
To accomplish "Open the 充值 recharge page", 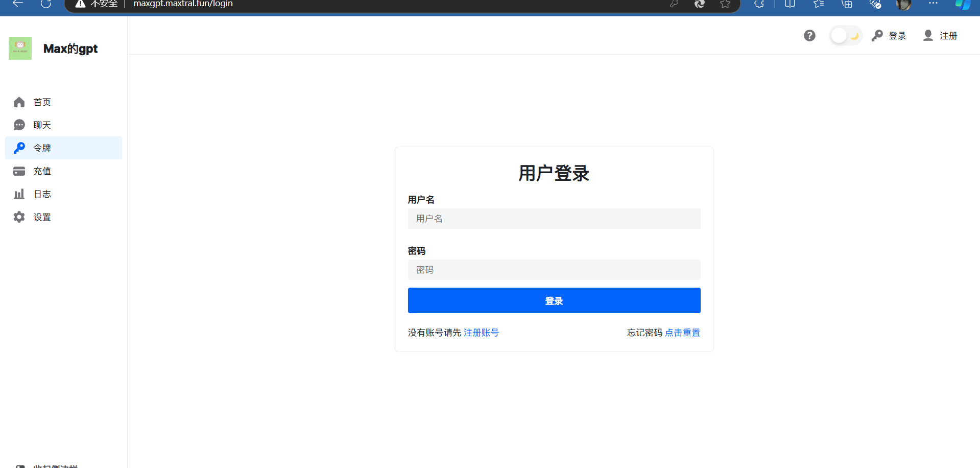I will 63,171.
